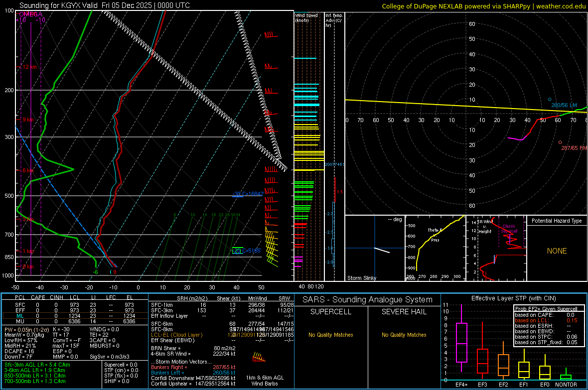Screen dimensions: 588x390
Task: Select the '1 km' height marker
Action: coord(28,251)
